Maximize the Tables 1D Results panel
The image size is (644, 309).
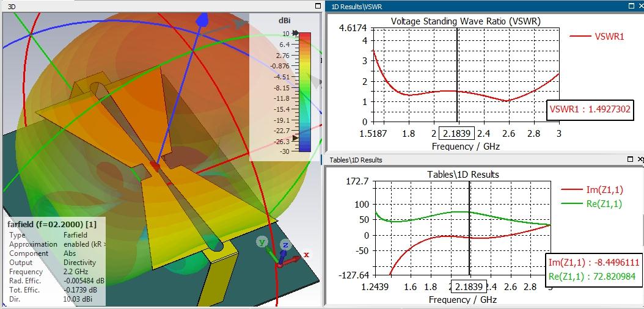click(631, 159)
